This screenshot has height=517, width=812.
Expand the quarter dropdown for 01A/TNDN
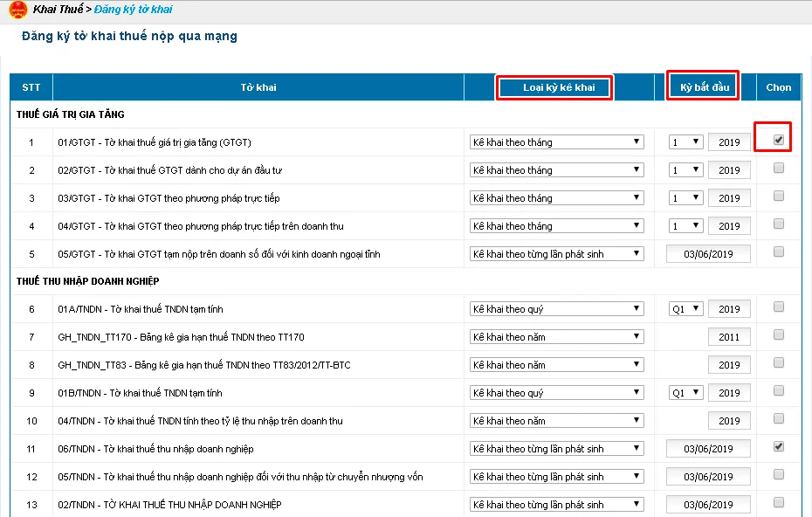pyautogui.click(x=685, y=309)
